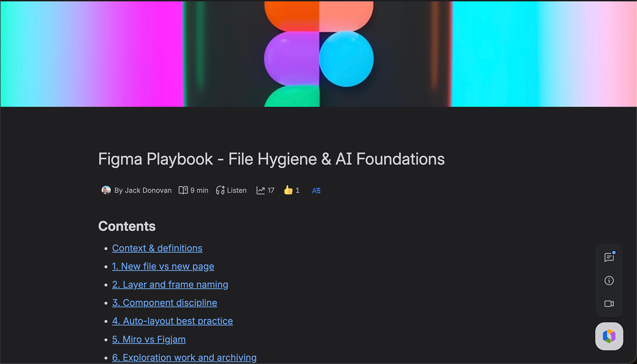The height and width of the screenshot is (364, 637).
Task: Open Jack Donovan's author avatar
Action: tap(106, 190)
